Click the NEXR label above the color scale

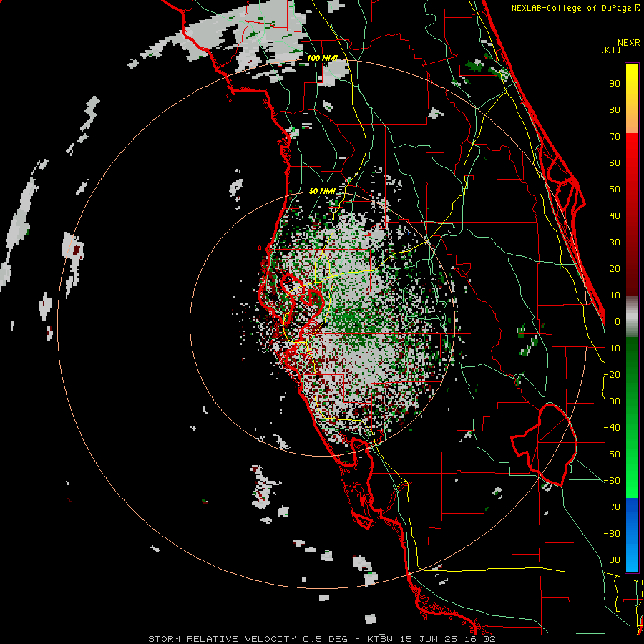click(628, 43)
